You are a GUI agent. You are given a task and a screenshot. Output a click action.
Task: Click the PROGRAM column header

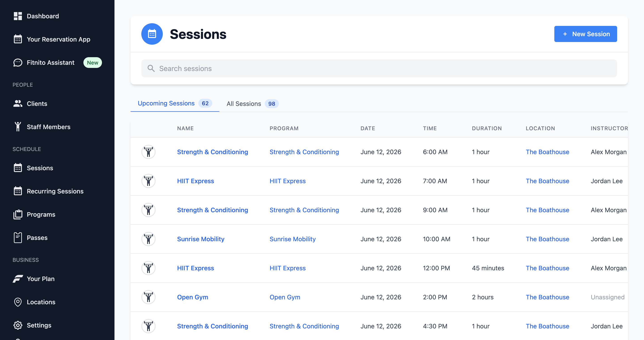pyautogui.click(x=284, y=128)
